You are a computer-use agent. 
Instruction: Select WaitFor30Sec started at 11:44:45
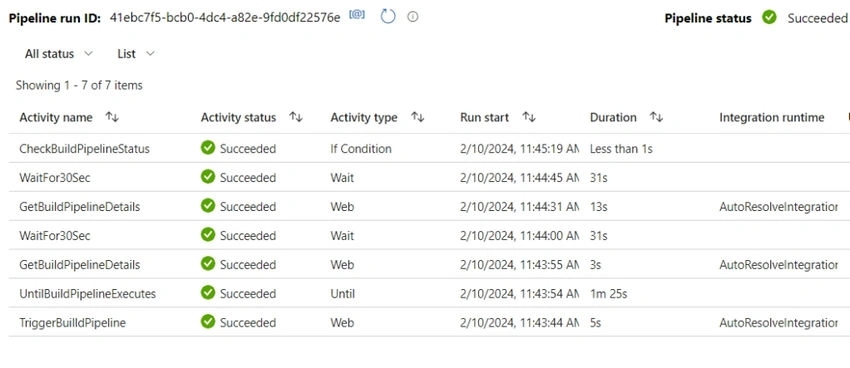pyautogui.click(x=55, y=178)
